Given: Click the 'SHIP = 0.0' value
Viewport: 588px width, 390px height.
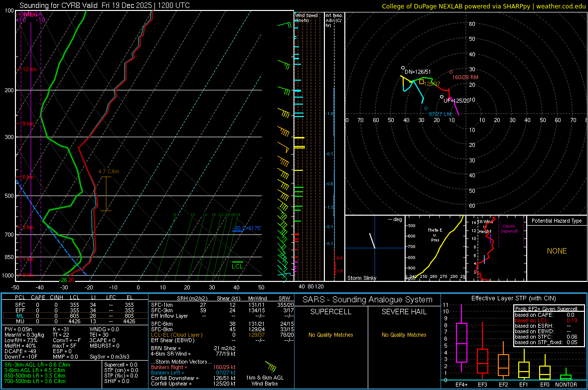Looking at the screenshot, I should coord(117,381).
